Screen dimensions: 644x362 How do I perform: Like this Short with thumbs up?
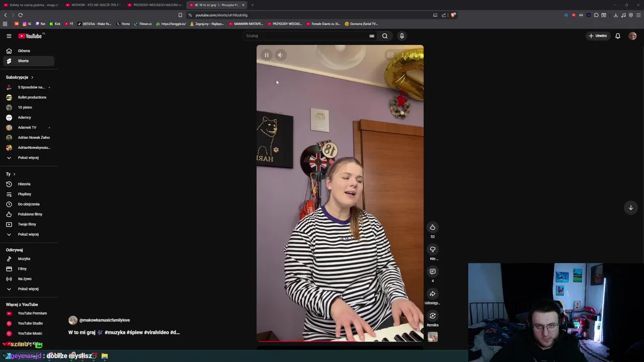pyautogui.click(x=432, y=227)
